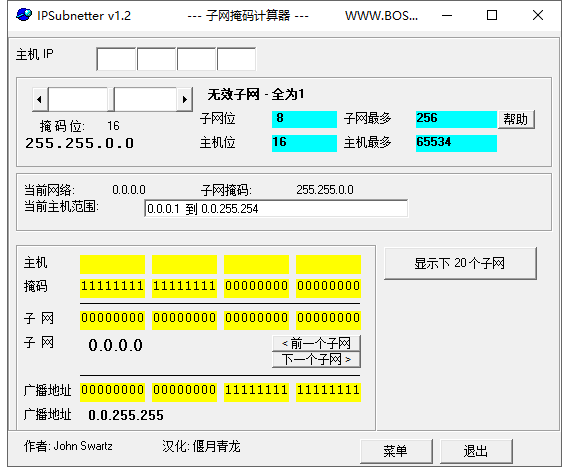
Task: Go to next subnet with 下一个子网
Action: tap(316, 360)
